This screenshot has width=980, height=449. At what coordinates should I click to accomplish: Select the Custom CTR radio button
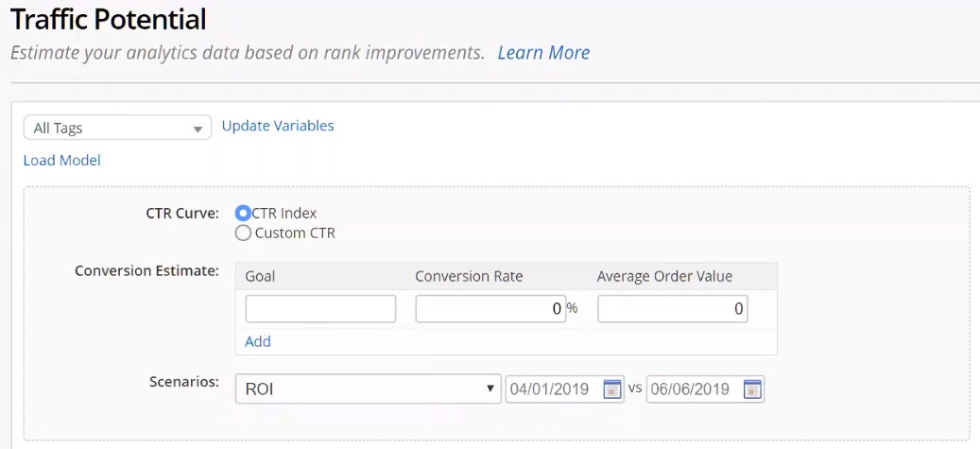tap(243, 233)
